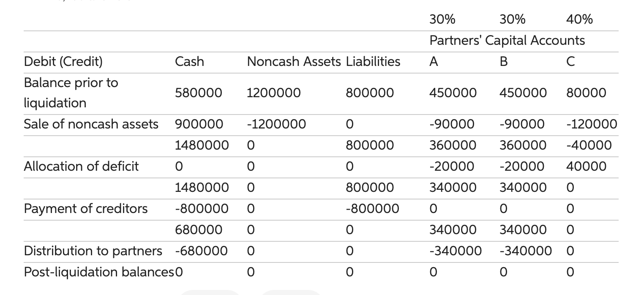Screen dimensions: 644x295
Task: Select the "Distribution to partners" row label
Action: click(93, 251)
